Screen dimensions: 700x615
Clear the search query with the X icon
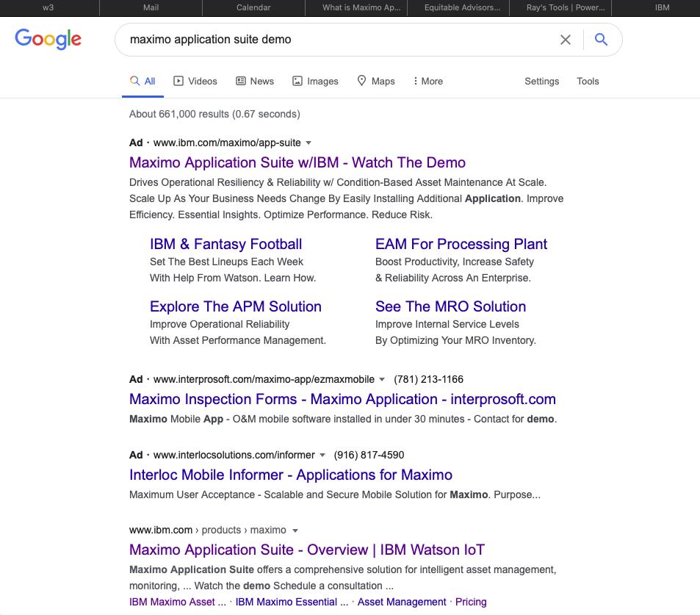566,40
